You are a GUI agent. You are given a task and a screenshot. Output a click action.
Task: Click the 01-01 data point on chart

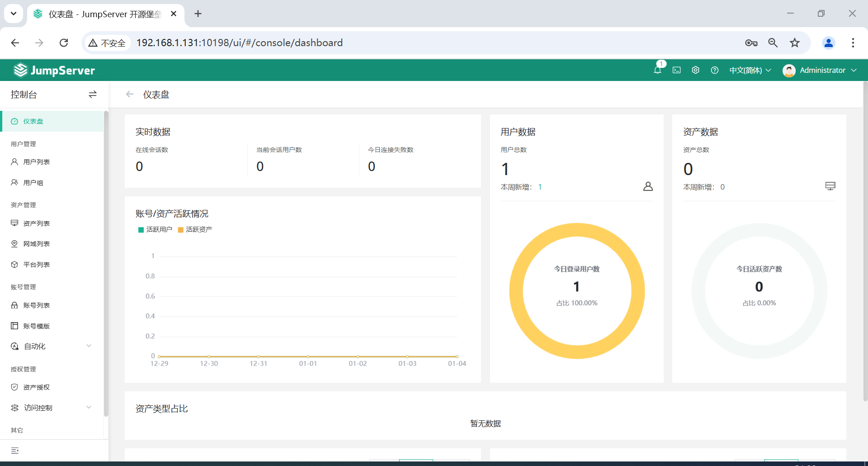308,357
